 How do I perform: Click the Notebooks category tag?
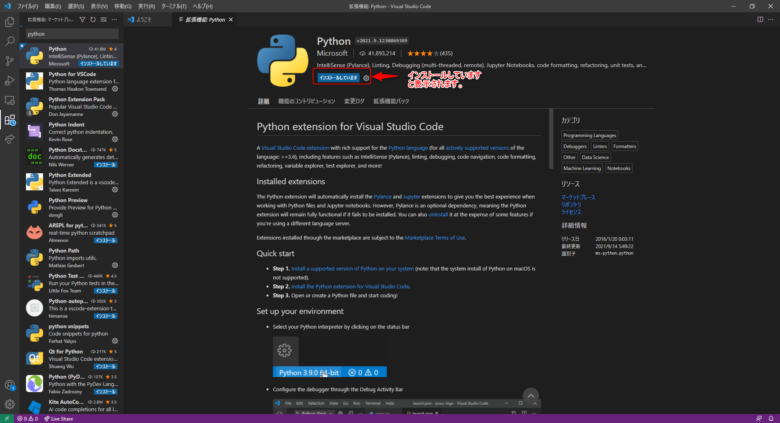point(619,168)
